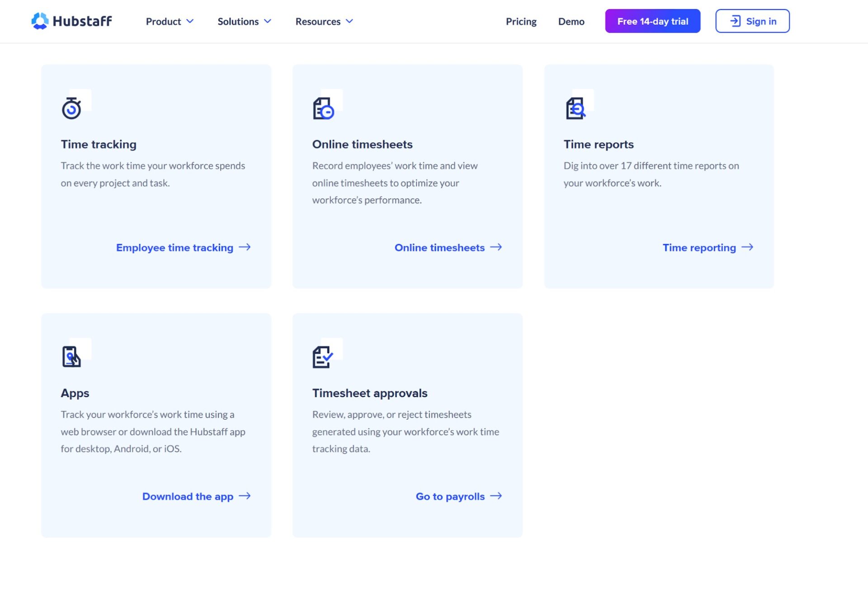Click the arrow beside Go to payrolls
This screenshot has width=868, height=596.
click(496, 496)
